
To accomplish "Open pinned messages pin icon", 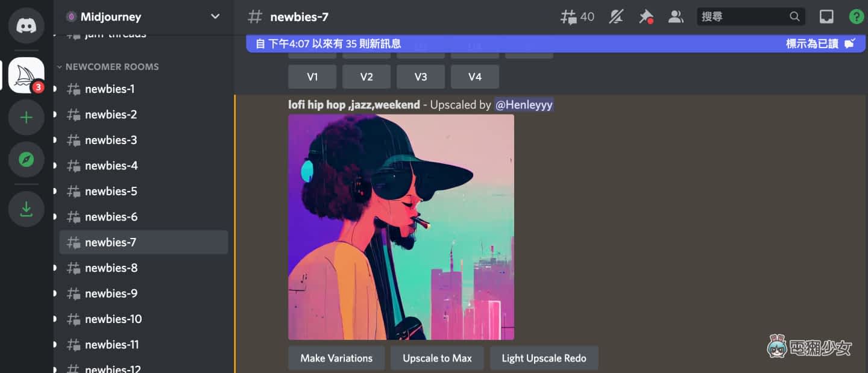I will (646, 17).
